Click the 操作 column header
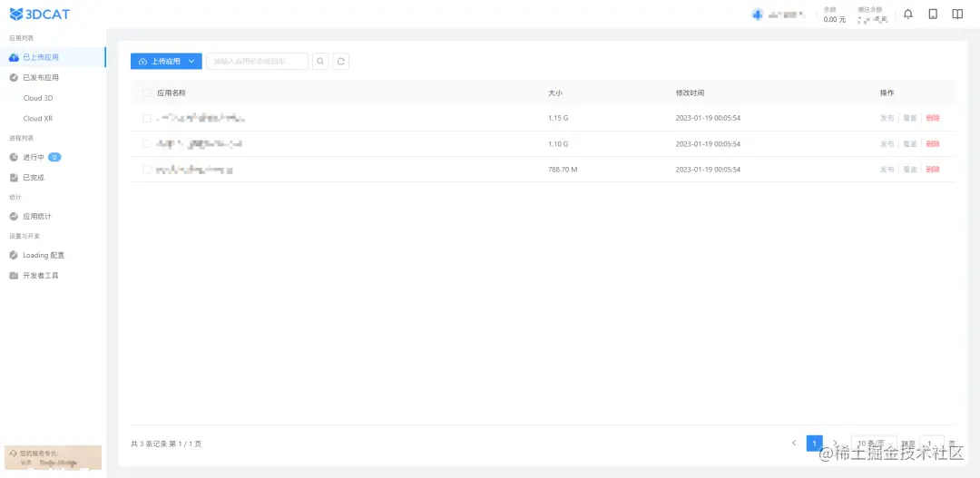The width and height of the screenshot is (980, 478). (887, 93)
